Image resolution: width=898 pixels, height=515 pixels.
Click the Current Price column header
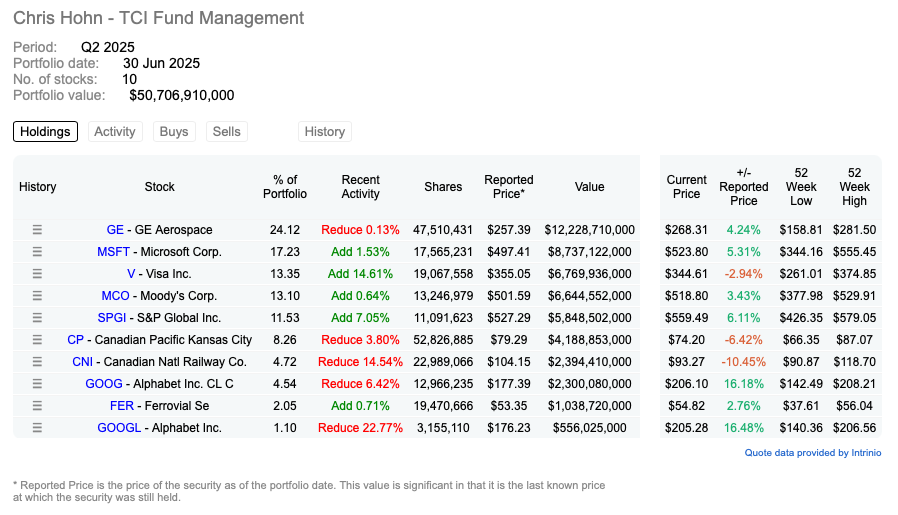pyautogui.click(x=687, y=187)
